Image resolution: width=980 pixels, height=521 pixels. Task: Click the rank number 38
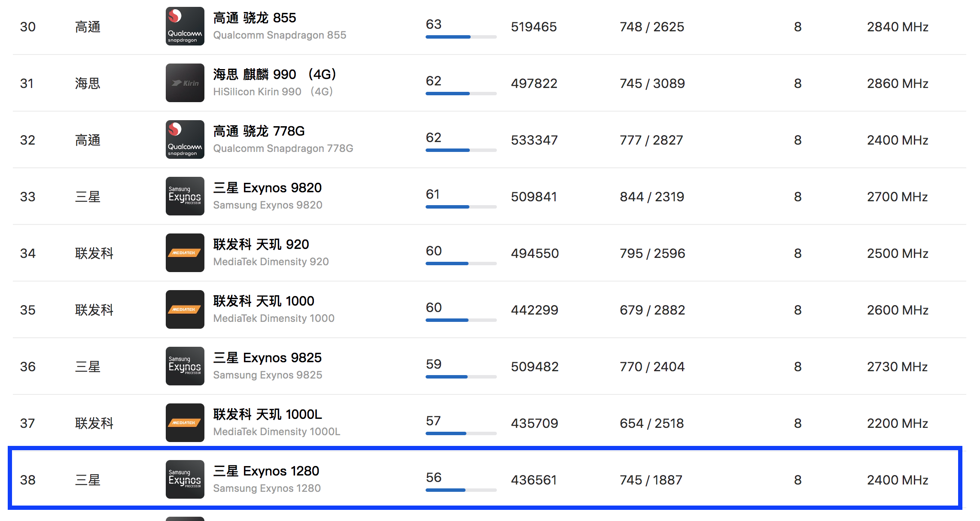point(28,480)
